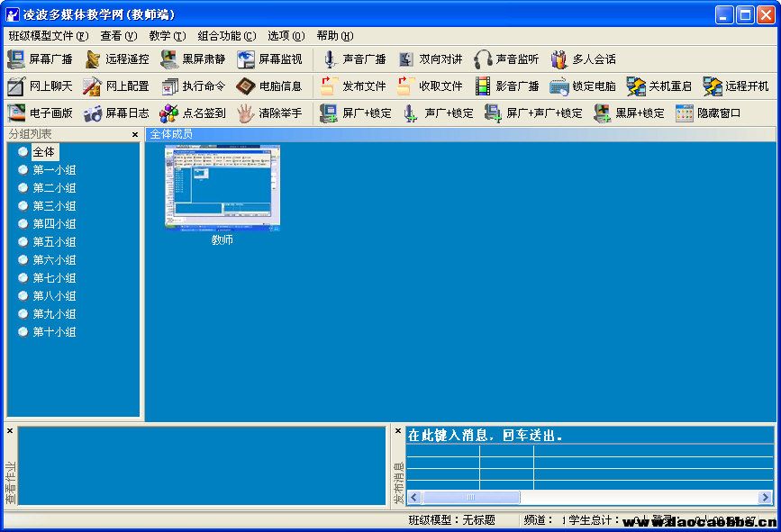This screenshot has height=532, width=781.
Task: Open 远程遥控 remote control tool
Action: 93,59
